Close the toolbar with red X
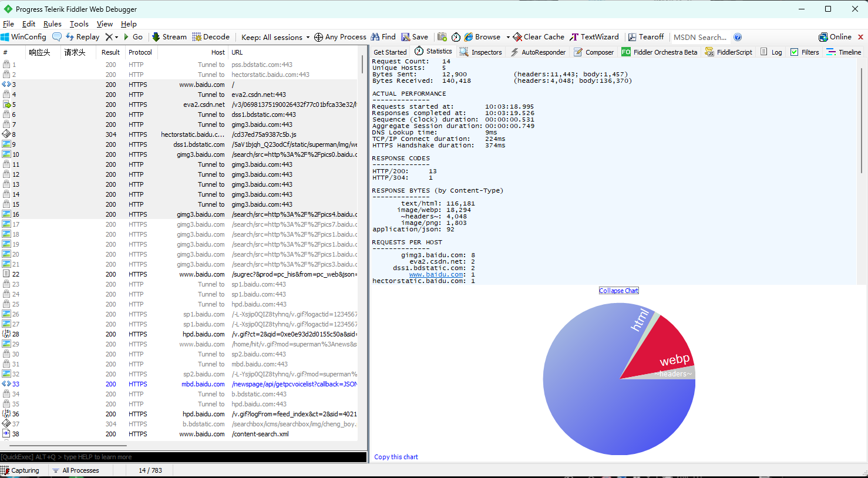868x478 pixels. [x=861, y=37]
